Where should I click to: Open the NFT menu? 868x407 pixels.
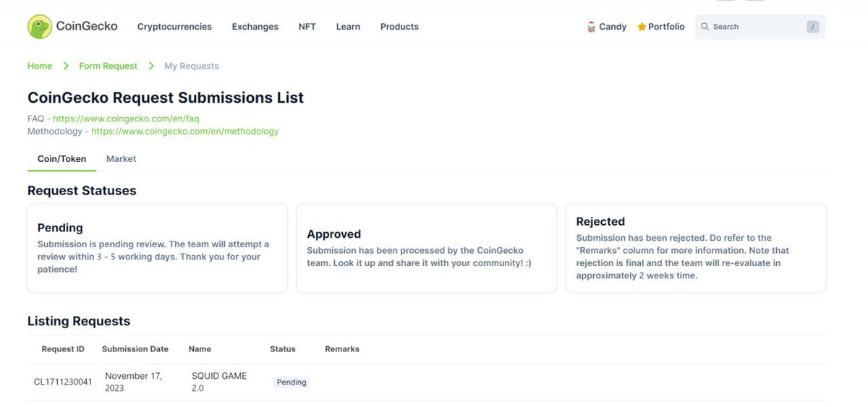(307, 27)
